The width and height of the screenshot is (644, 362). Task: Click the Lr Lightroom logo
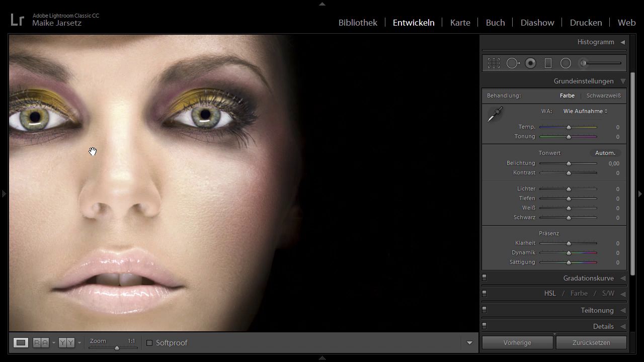(17, 20)
